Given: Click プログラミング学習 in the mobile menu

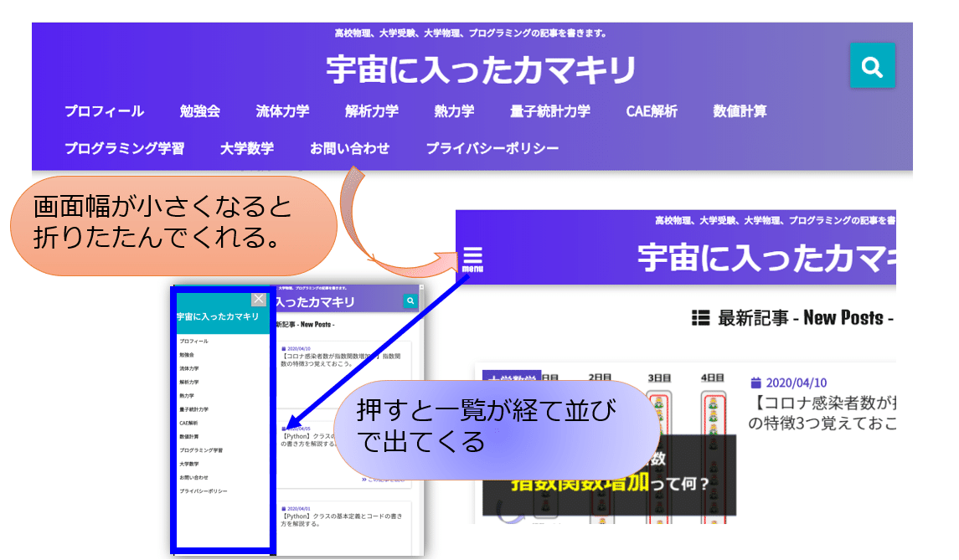Looking at the screenshot, I should click(x=203, y=449).
